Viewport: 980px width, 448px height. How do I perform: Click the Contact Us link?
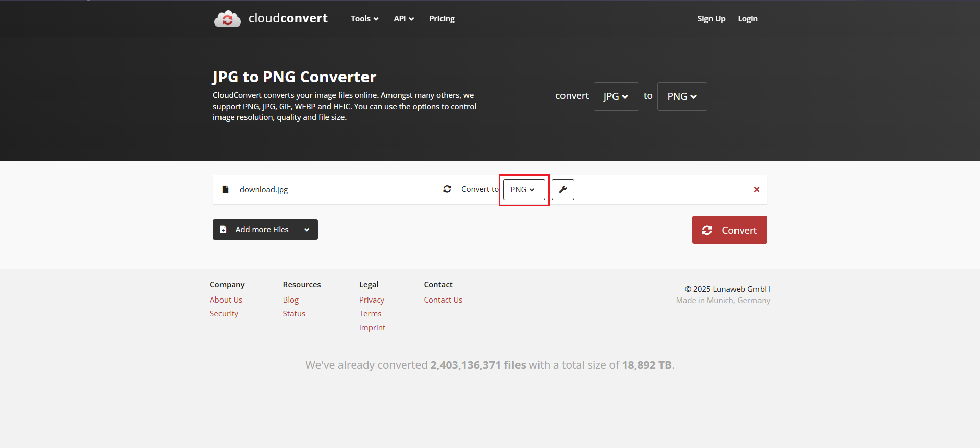click(443, 300)
